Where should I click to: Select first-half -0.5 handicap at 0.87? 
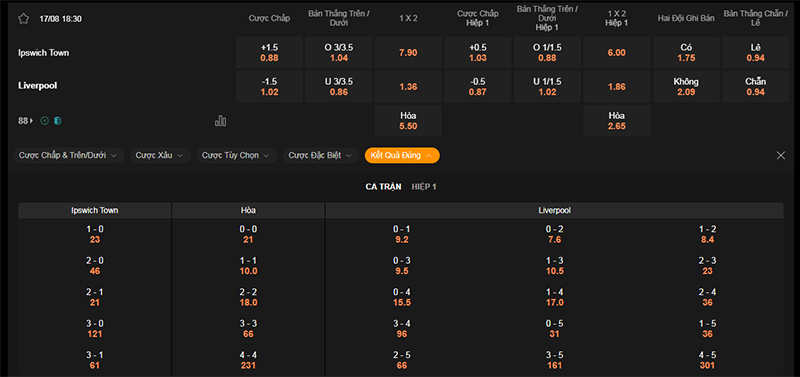tap(478, 87)
